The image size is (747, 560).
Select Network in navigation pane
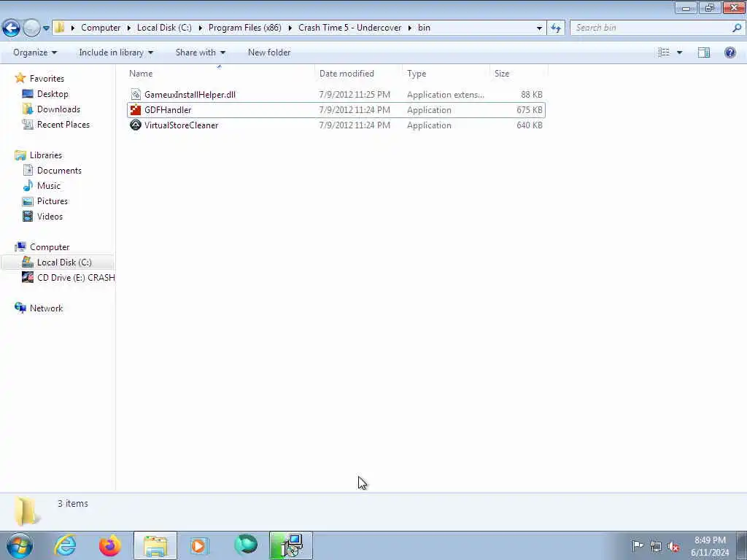point(46,308)
